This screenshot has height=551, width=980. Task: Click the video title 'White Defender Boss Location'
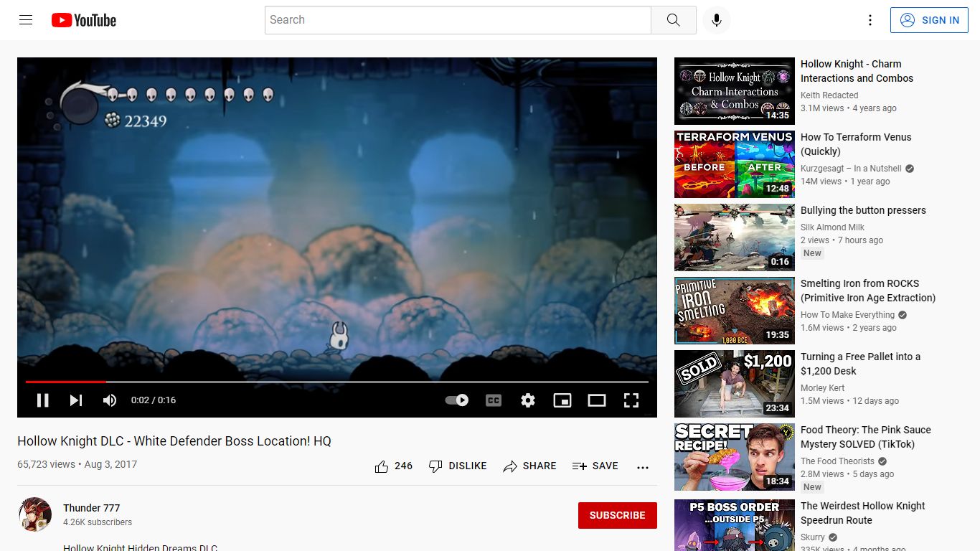tap(174, 441)
